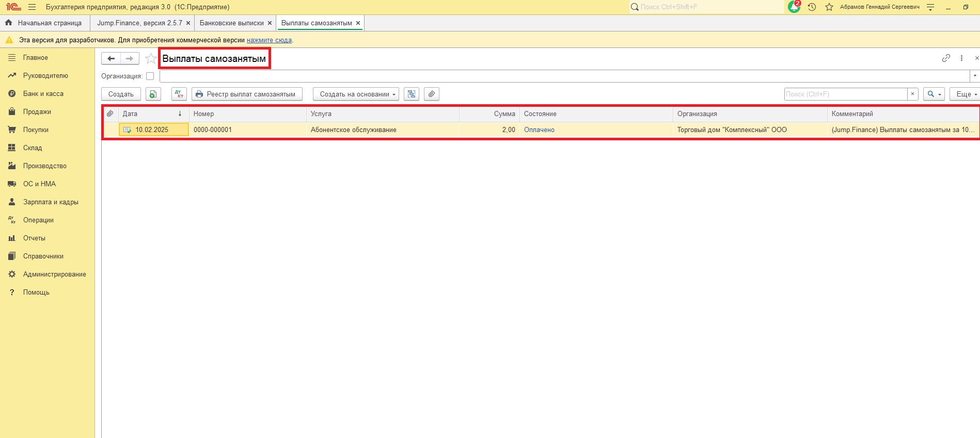Image resolution: width=980 pixels, height=438 pixels.
Task: Expand the search magnifier dropdown
Action: [x=934, y=94]
